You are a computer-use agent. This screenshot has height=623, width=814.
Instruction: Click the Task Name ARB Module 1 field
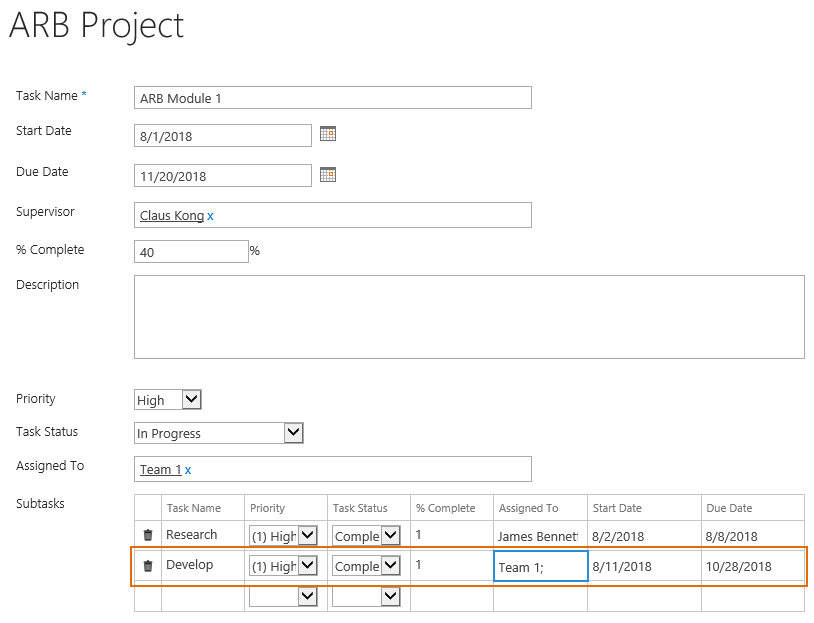coord(333,98)
